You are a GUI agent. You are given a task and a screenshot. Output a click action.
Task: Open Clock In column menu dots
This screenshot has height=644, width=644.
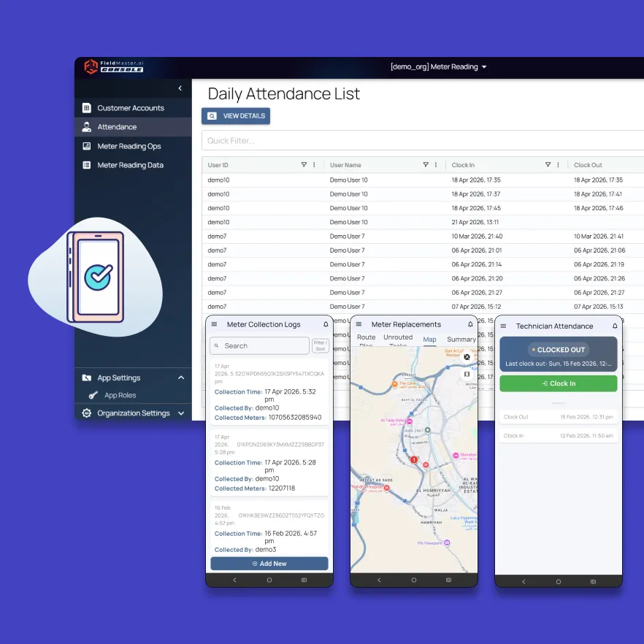click(x=558, y=165)
